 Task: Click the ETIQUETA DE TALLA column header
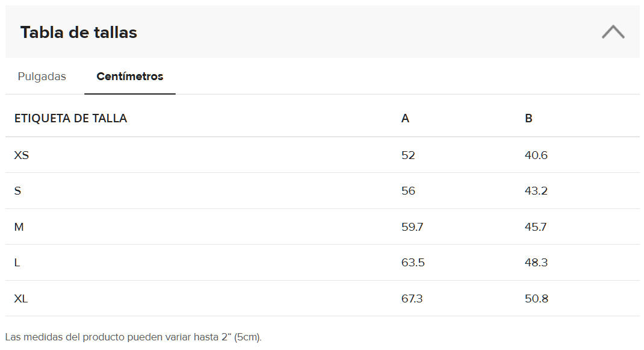click(x=70, y=119)
